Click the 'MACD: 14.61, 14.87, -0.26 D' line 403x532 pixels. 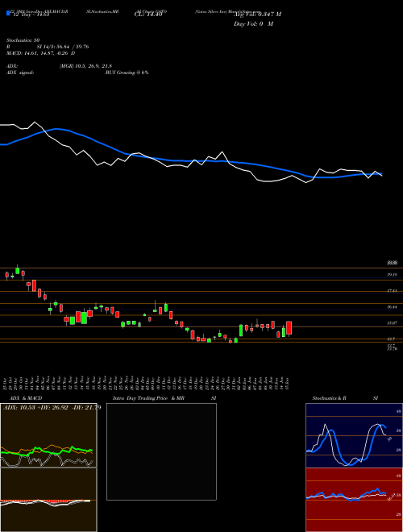tap(41, 53)
